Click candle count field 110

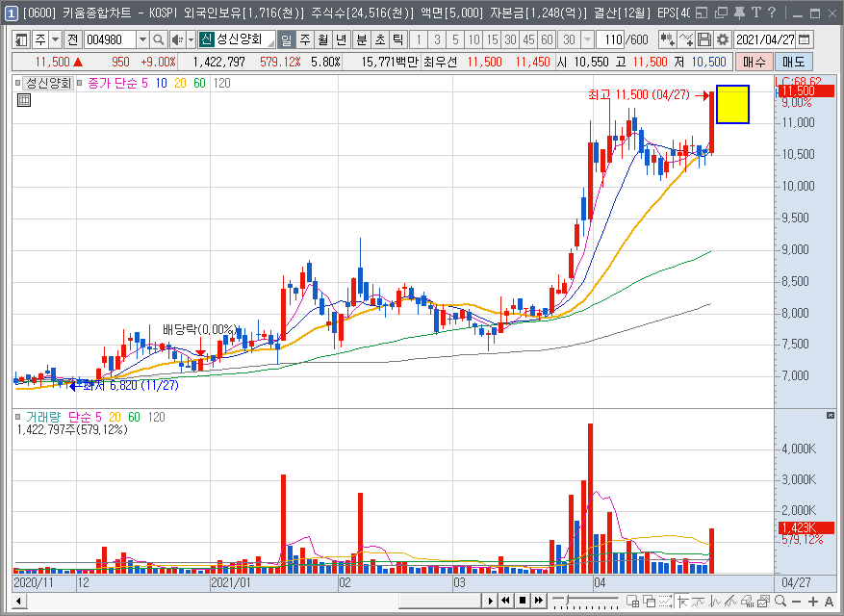coord(610,39)
